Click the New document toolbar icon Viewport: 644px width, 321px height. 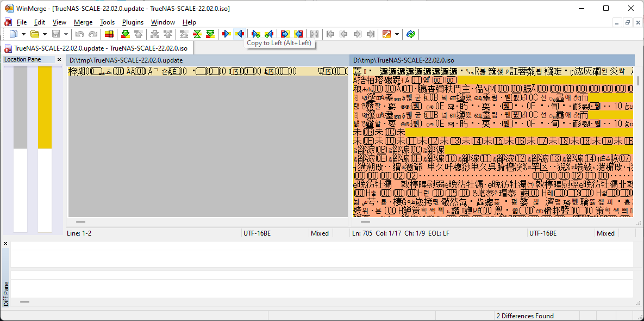[x=14, y=34]
